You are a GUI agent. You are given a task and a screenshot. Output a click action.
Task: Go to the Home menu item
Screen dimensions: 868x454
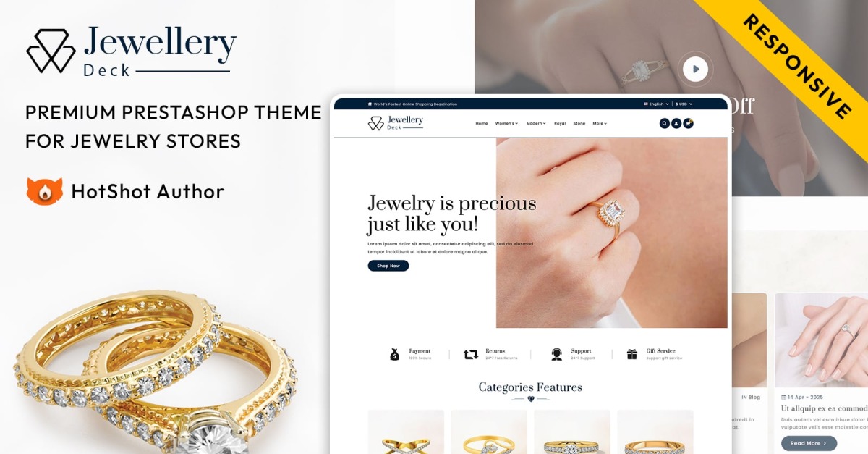coord(482,124)
